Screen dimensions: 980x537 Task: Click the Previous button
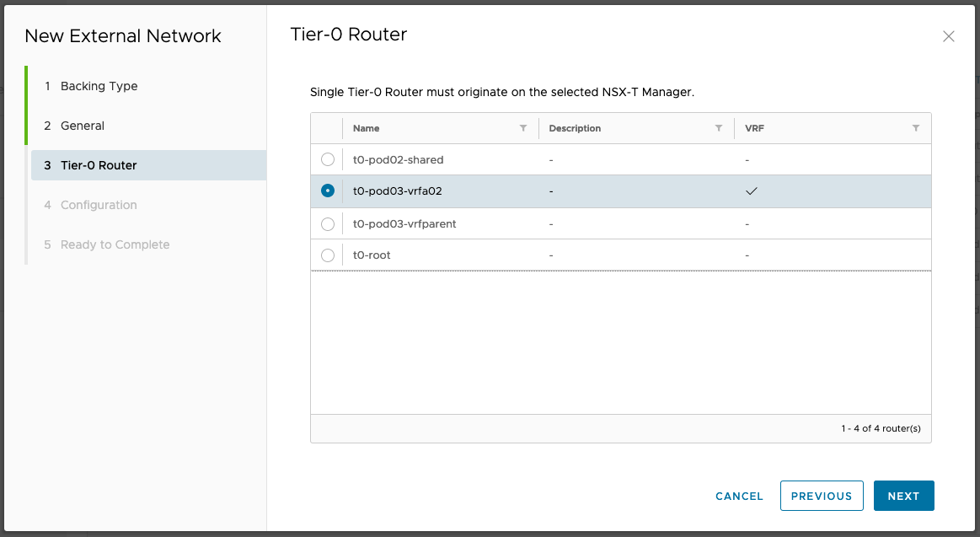point(822,496)
